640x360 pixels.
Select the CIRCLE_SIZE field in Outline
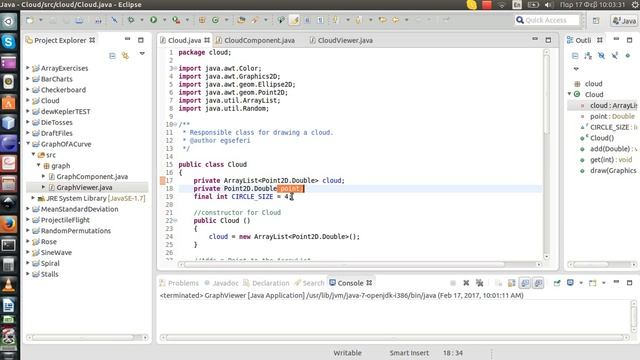tap(609, 127)
